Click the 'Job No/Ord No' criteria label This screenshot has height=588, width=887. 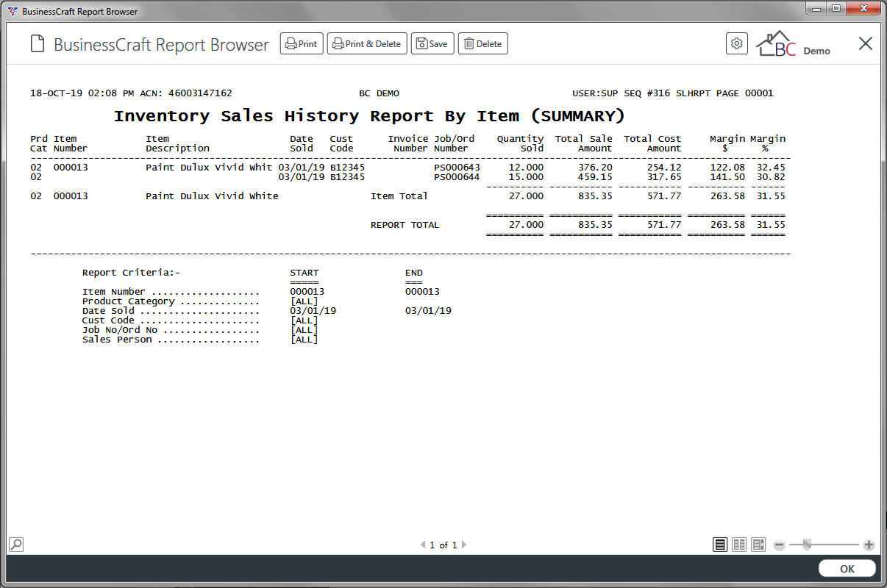click(x=120, y=330)
